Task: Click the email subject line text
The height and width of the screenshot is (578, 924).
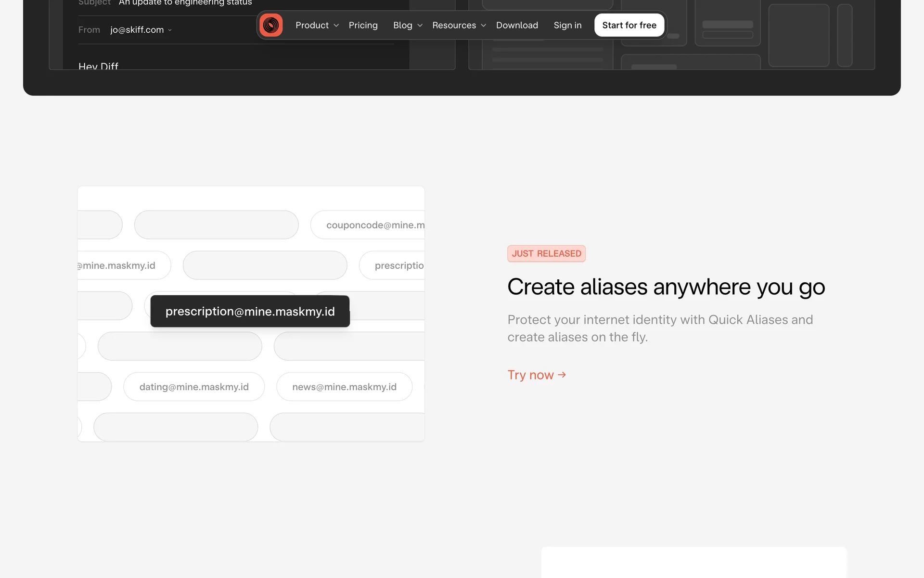Action: coord(185,3)
